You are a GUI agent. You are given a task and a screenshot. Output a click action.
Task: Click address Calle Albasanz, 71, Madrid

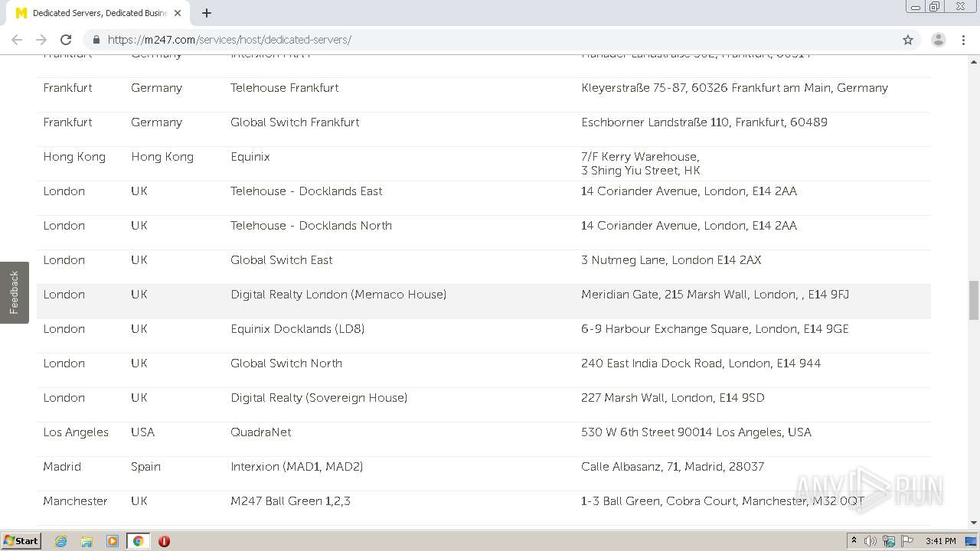click(673, 467)
